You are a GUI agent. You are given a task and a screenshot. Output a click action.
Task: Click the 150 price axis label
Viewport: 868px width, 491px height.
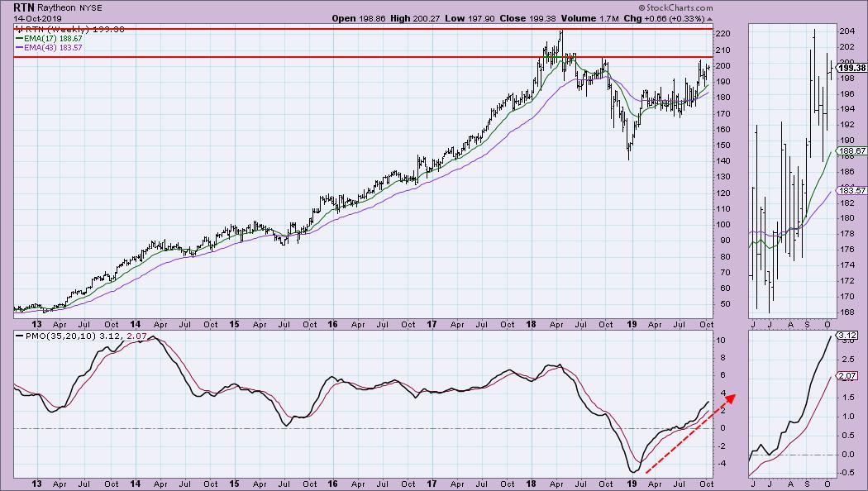723,145
